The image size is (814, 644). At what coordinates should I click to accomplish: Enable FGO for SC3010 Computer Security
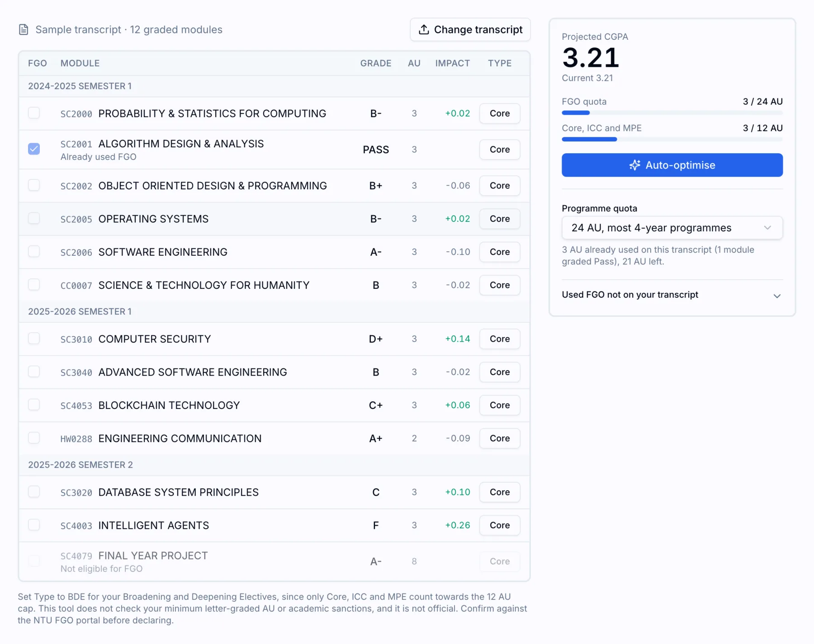[34, 338]
